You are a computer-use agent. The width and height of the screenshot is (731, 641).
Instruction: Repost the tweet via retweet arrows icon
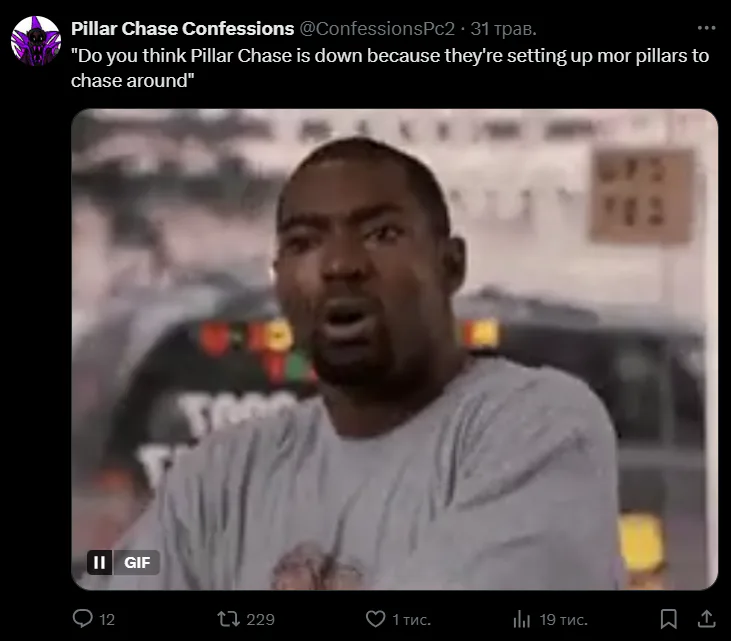click(x=228, y=619)
